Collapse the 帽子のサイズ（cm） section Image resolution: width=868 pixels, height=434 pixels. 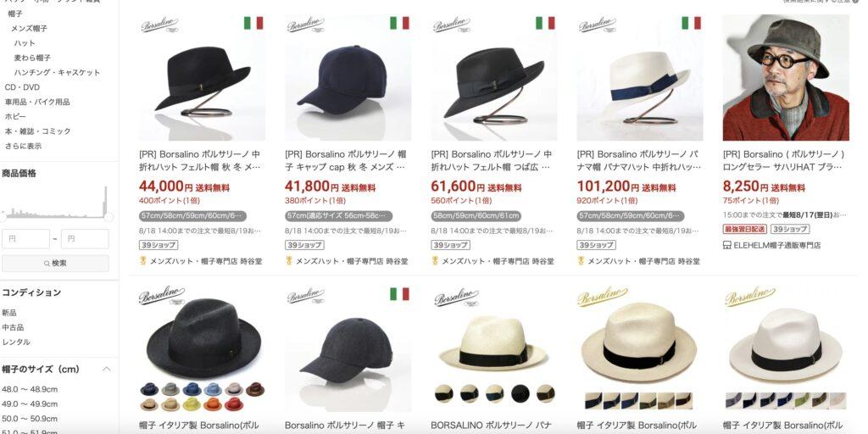point(107,369)
